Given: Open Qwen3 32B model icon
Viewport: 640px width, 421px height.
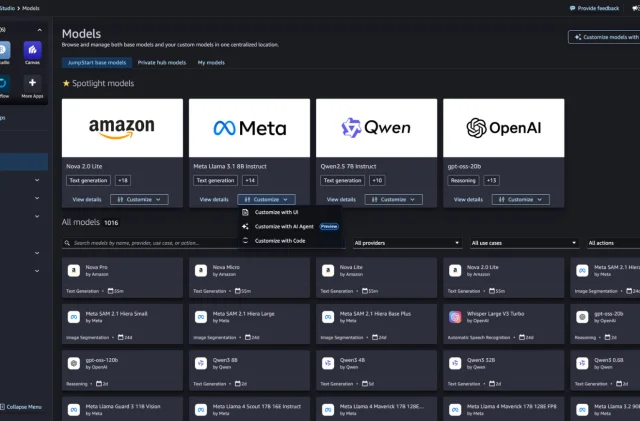Looking at the screenshot, I should point(455,363).
